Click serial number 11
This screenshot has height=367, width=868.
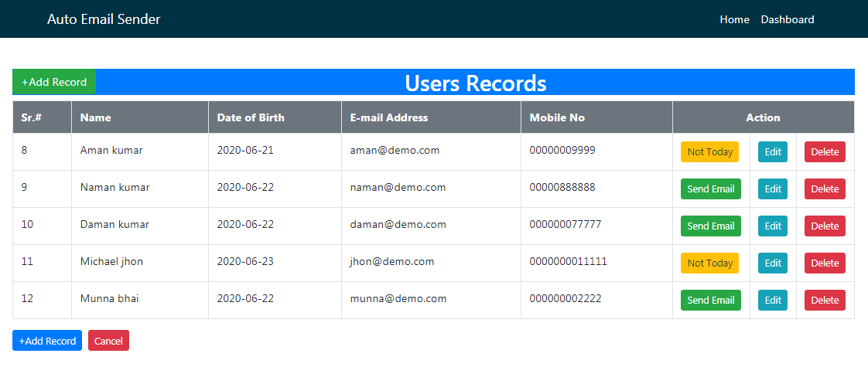coord(27,261)
